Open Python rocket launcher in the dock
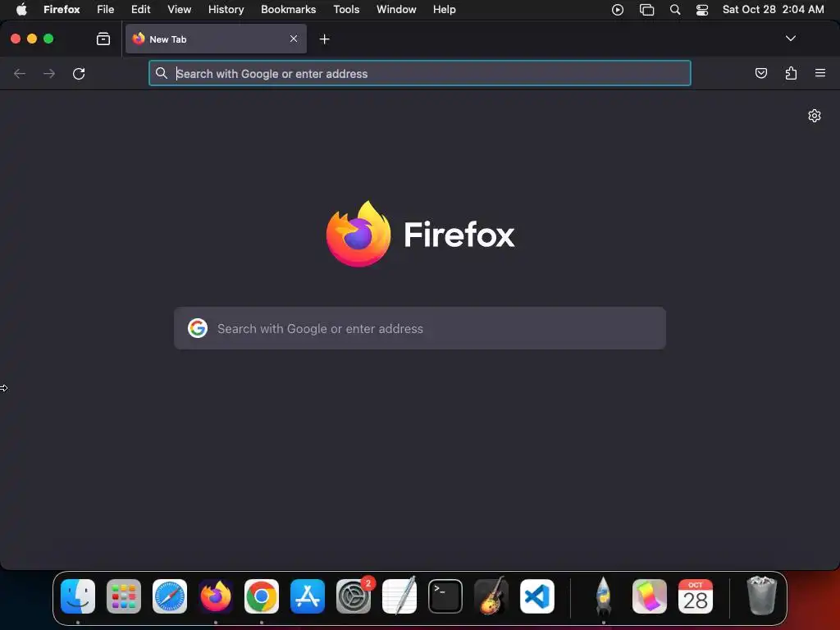840x630 pixels. [603, 596]
